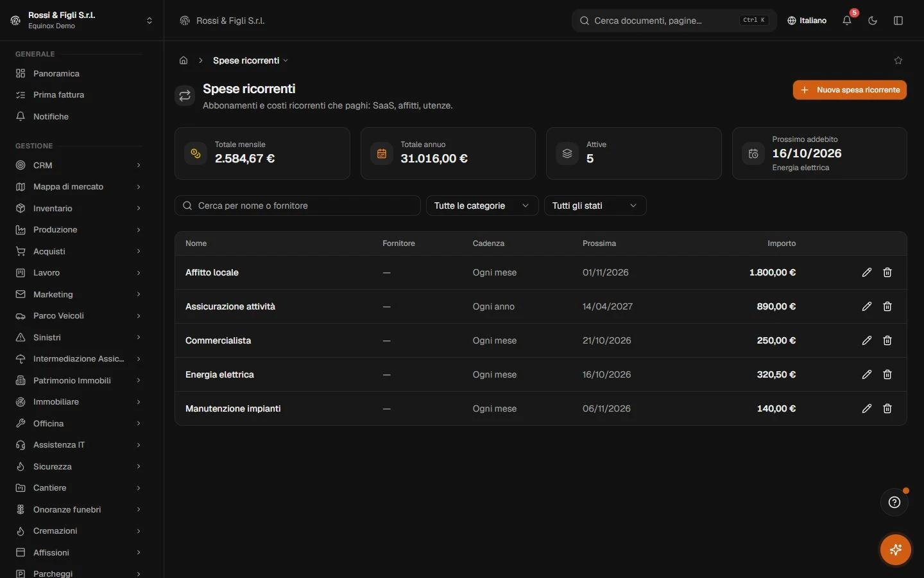Click the Nome column header
This screenshot has width=924, height=578.
tap(196, 243)
